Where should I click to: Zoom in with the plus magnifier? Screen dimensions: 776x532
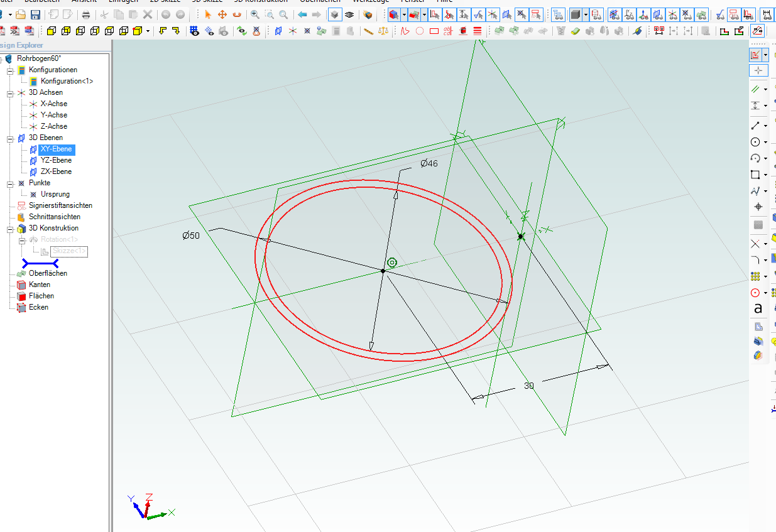255,14
